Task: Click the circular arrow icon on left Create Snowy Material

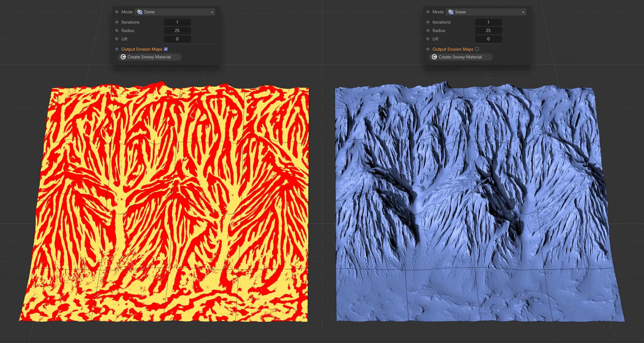Action: pyautogui.click(x=124, y=57)
